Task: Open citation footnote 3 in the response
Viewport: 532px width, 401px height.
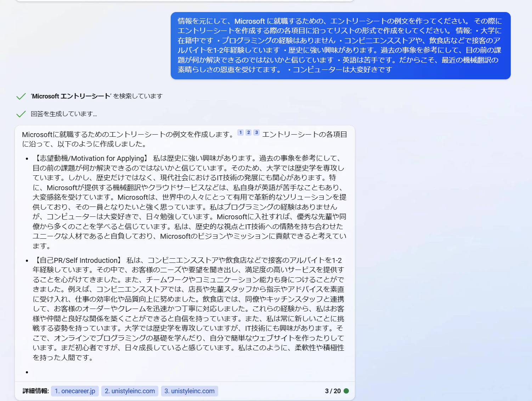Action: coord(256,132)
